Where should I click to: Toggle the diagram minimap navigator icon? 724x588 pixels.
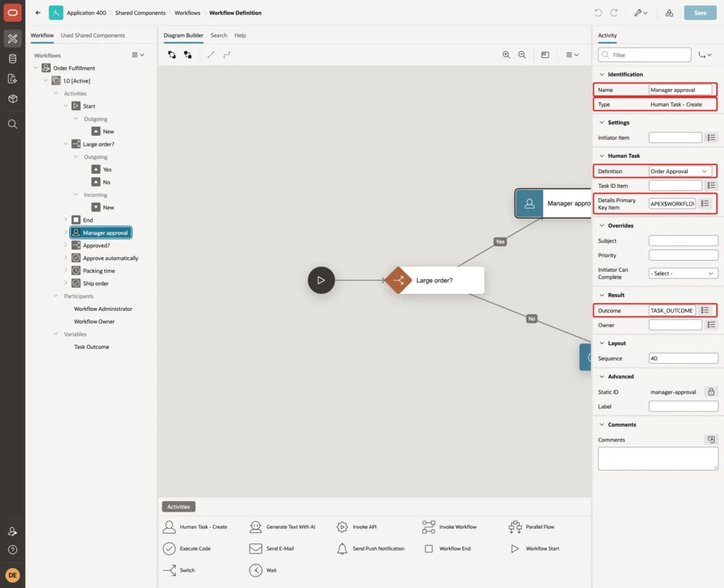pos(545,55)
